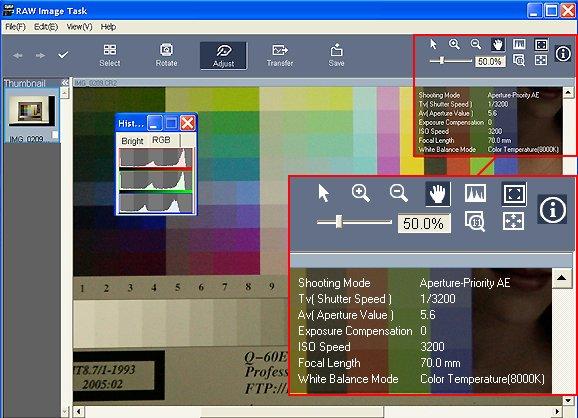The image size is (578, 418).
Task: Click the horizontal scrollbar thumb
Action: (x=292, y=411)
